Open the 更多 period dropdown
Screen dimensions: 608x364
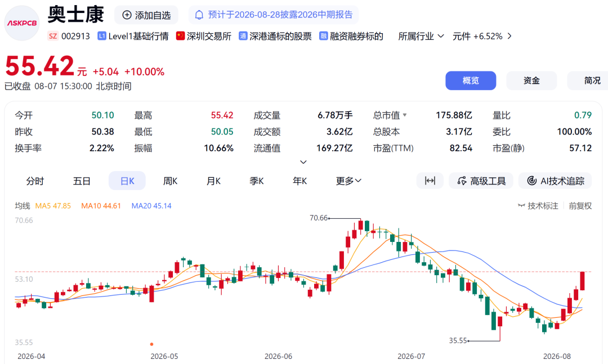pos(348,181)
